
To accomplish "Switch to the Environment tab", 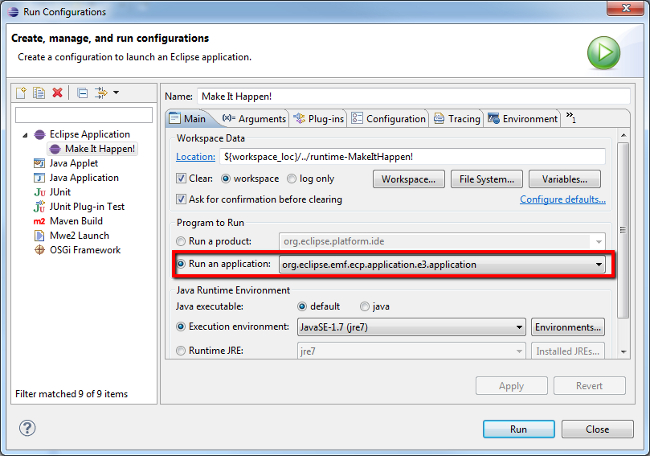I will (x=523, y=119).
